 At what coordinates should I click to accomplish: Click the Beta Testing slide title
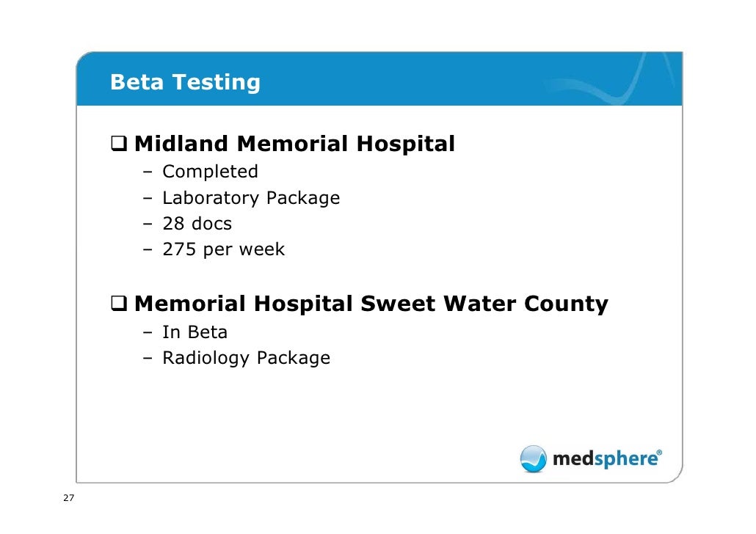click(x=185, y=82)
